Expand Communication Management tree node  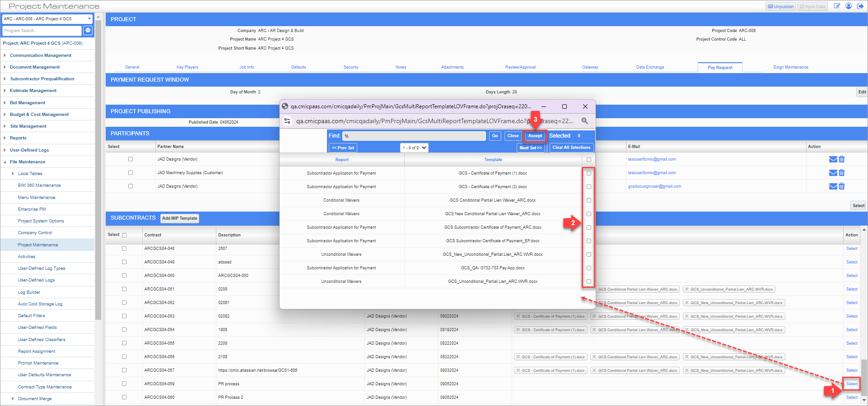click(5, 55)
